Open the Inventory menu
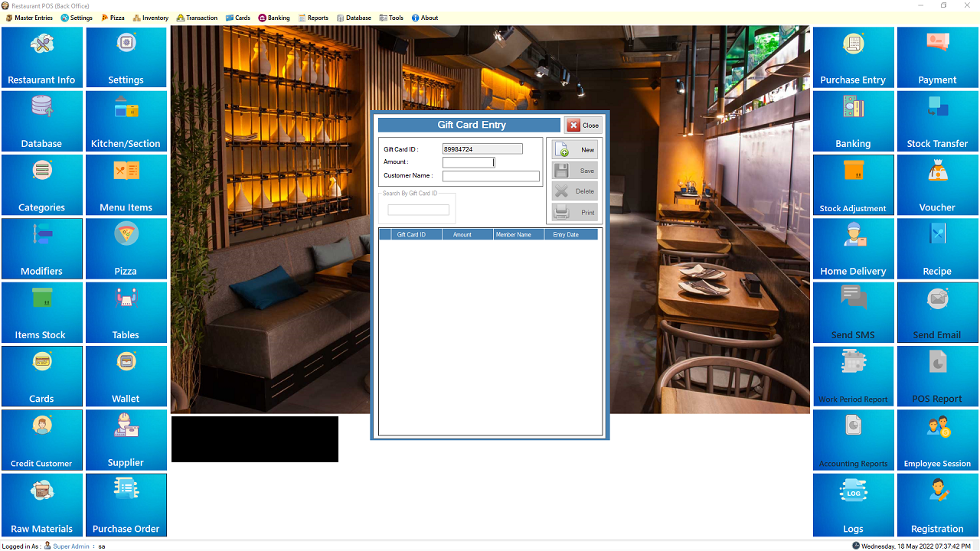The width and height of the screenshot is (980, 551). click(150, 18)
